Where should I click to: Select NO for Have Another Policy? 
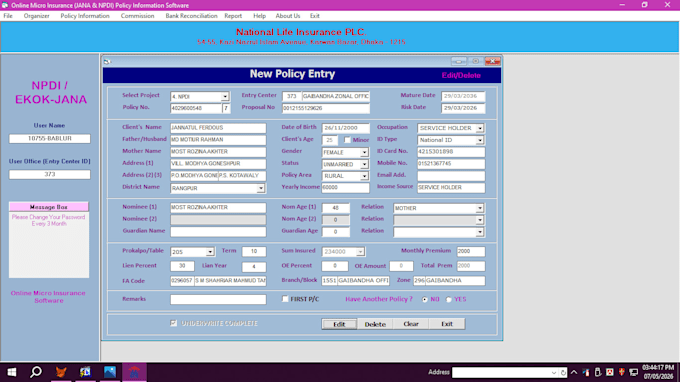point(425,299)
